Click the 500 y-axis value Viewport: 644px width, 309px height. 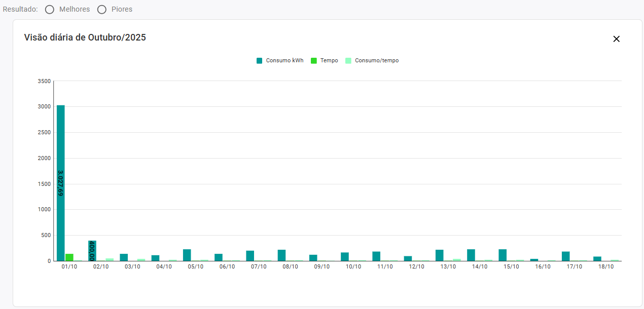point(46,236)
